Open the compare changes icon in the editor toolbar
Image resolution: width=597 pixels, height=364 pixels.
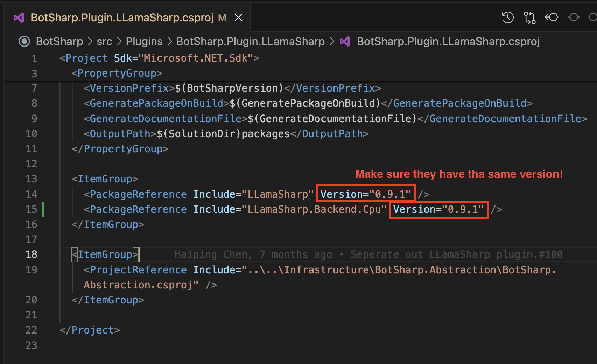pos(529,17)
